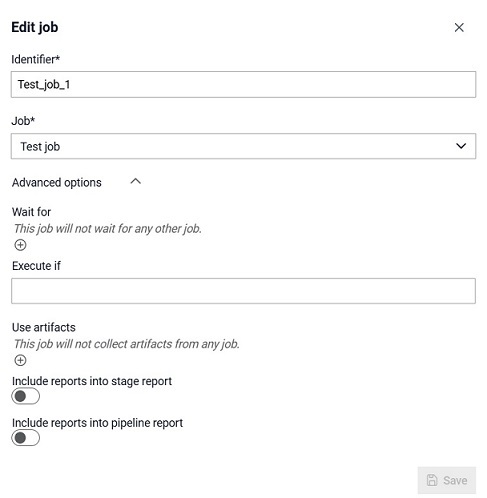The image size is (487, 498).
Task: Click the Use artifacts label
Action: (44, 327)
